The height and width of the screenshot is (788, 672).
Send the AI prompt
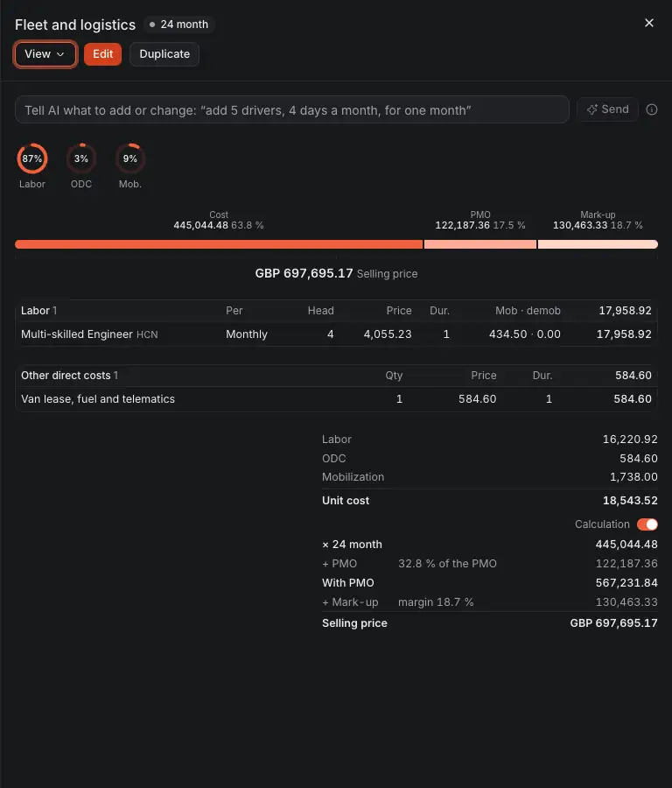pyautogui.click(x=607, y=109)
